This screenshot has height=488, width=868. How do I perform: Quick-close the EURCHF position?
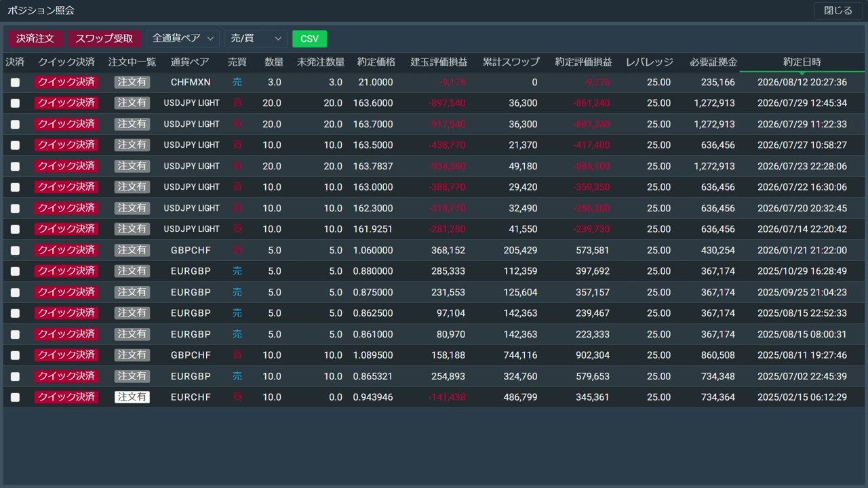coord(66,397)
